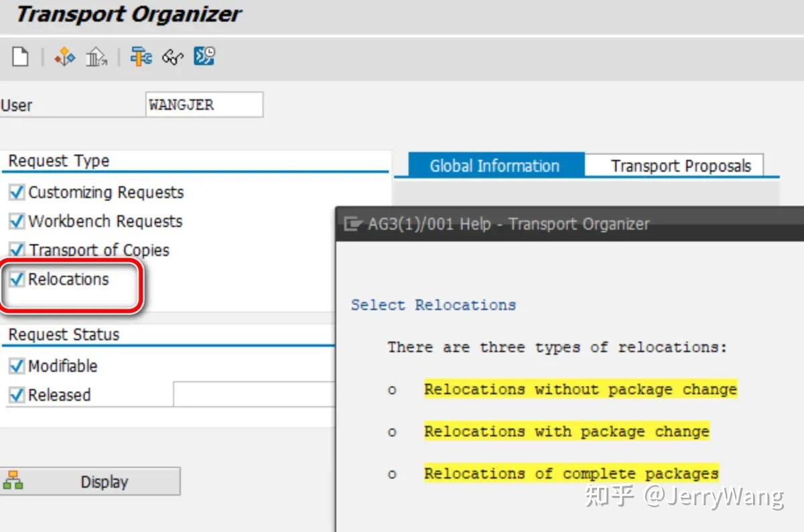The width and height of the screenshot is (804, 532).
Task: Uncheck the Released status option
Action: tap(15, 395)
